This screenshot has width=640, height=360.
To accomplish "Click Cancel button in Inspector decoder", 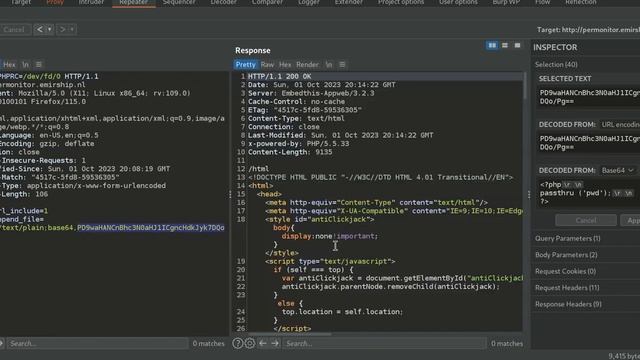I will 586,220.
